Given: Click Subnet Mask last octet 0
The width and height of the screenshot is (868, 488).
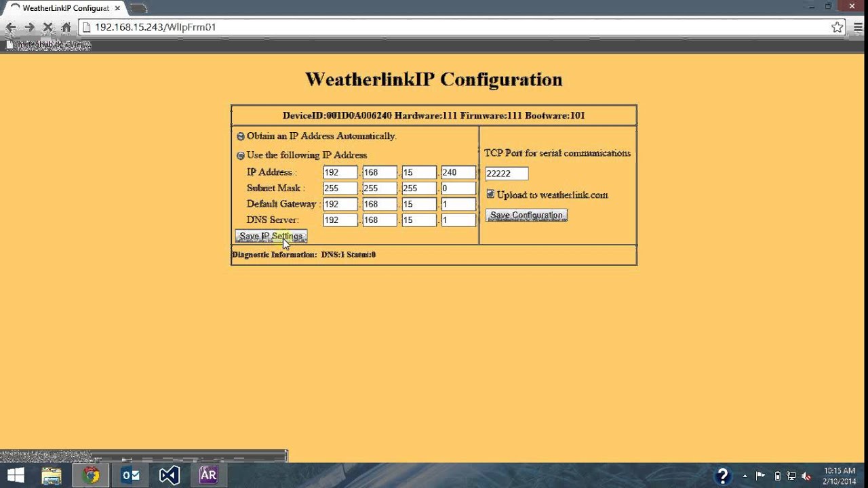Looking at the screenshot, I should (458, 188).
